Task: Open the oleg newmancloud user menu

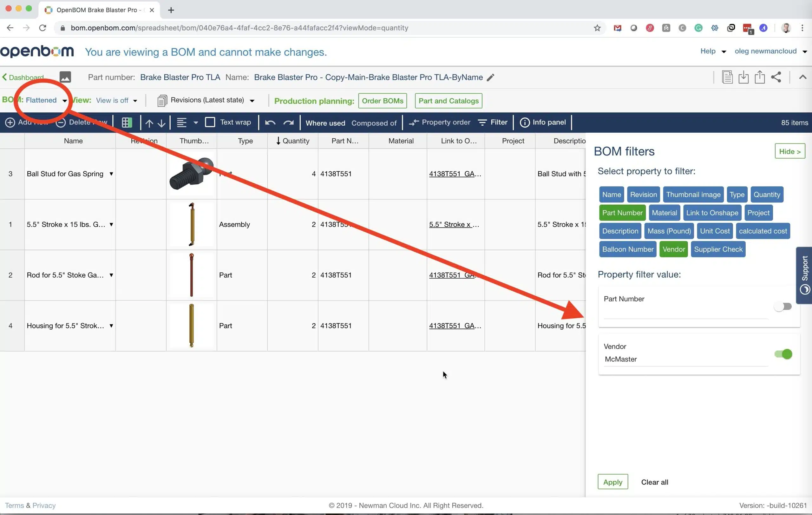Action: click(770, 51)
